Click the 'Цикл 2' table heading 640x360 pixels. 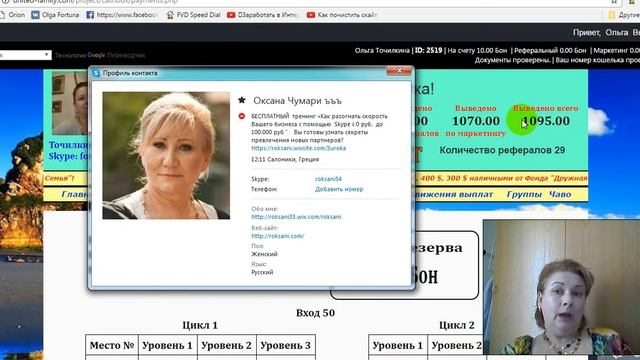click(457, 325)
